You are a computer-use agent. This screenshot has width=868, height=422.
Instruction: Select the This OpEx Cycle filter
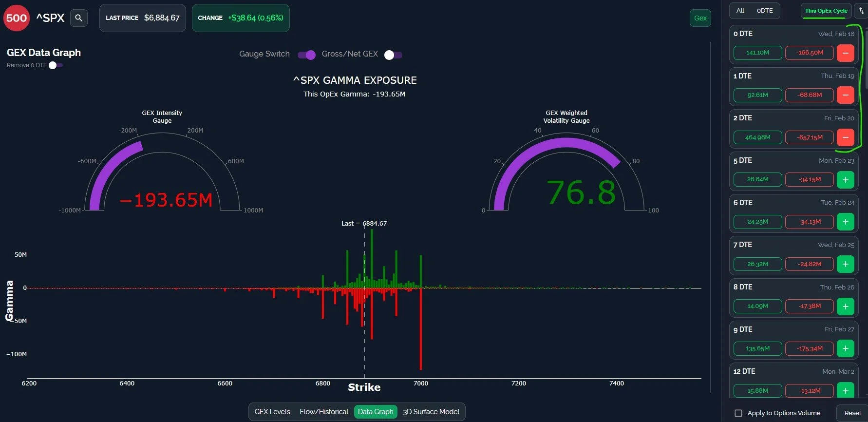click(x=826, y=11)
